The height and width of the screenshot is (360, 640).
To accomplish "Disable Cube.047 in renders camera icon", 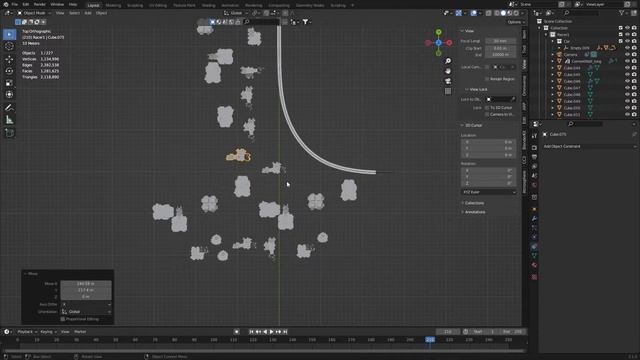I will (634, 88).
